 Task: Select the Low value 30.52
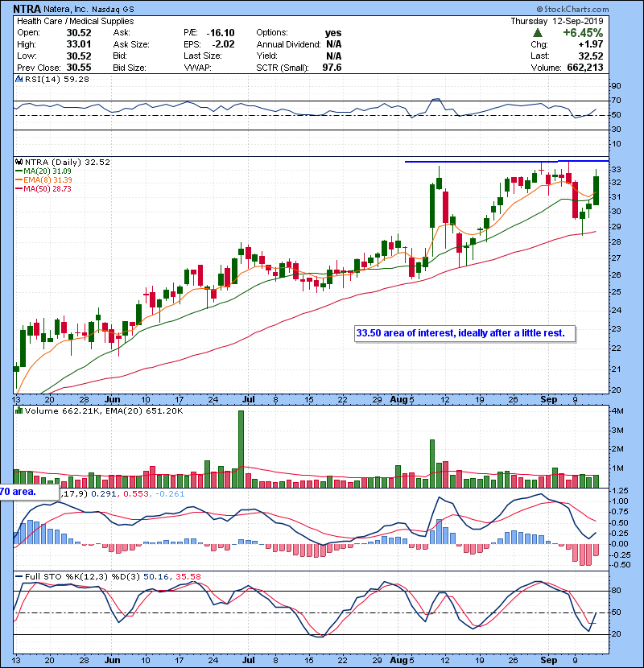click(79, 56)
